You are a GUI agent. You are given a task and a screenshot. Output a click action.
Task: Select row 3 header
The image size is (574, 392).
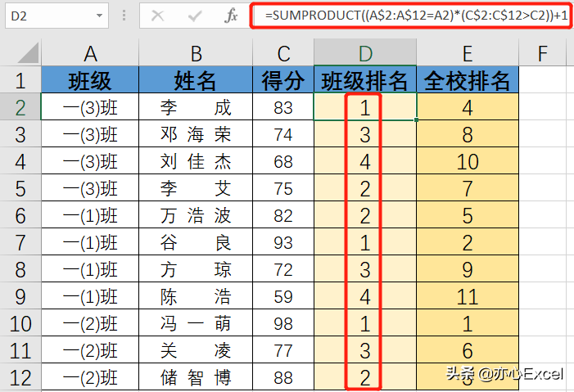click(20, 134)
